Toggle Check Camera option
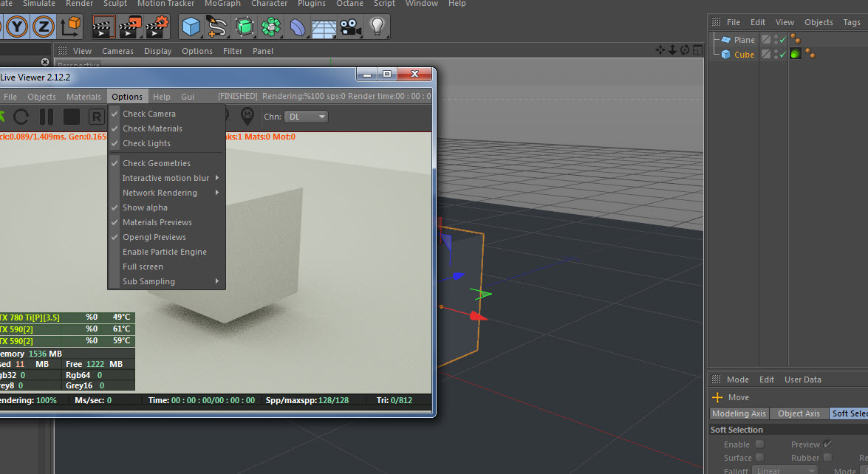868x474 pixels. (167, 114)
